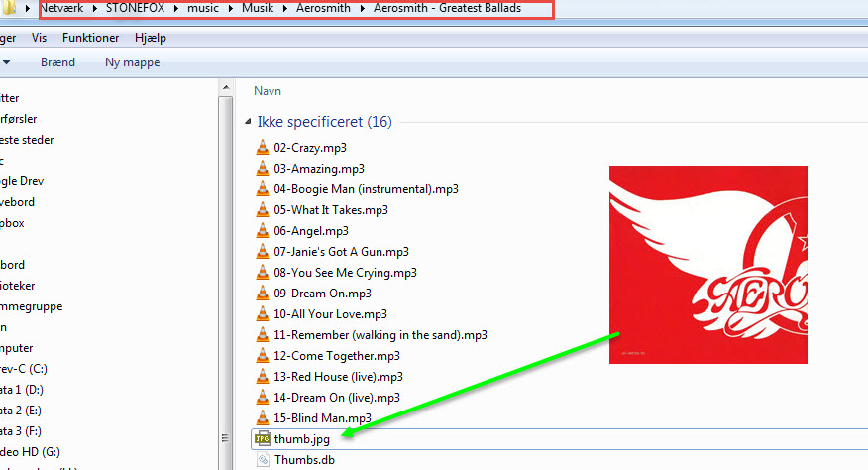Click the navigation pane scroll up arrow
Screen dimensions: 868x470
225,88
